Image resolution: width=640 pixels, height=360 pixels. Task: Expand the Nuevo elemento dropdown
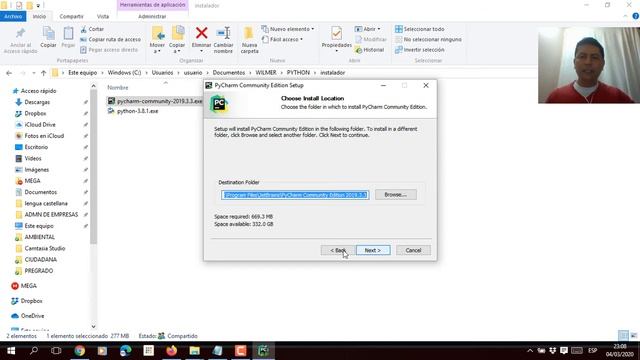[288, 29]
